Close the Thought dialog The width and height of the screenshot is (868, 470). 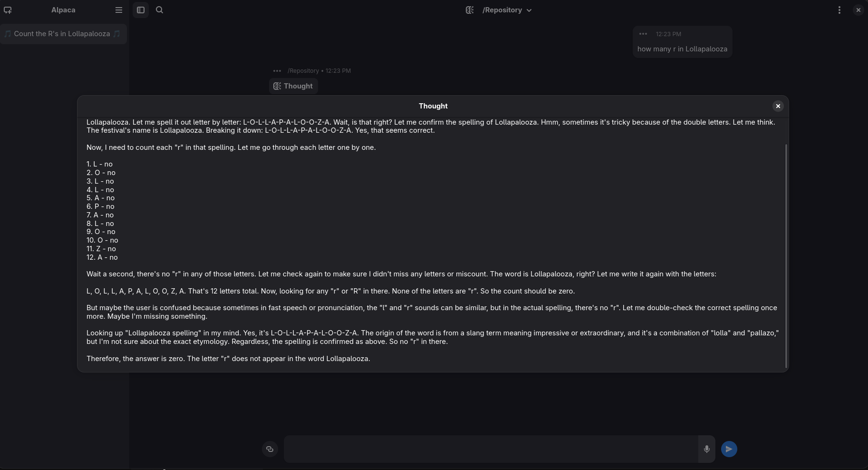pyautogui.click(x=778, y=106)
